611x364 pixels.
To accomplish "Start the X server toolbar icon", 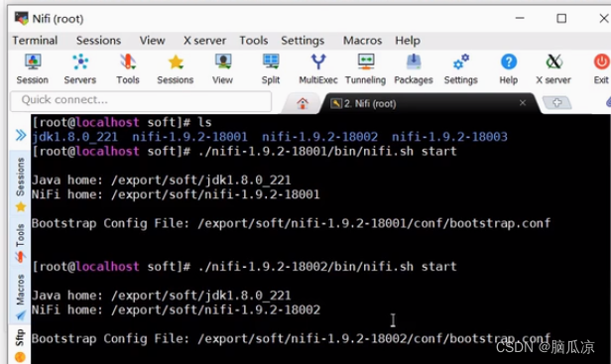I will 553,69.
